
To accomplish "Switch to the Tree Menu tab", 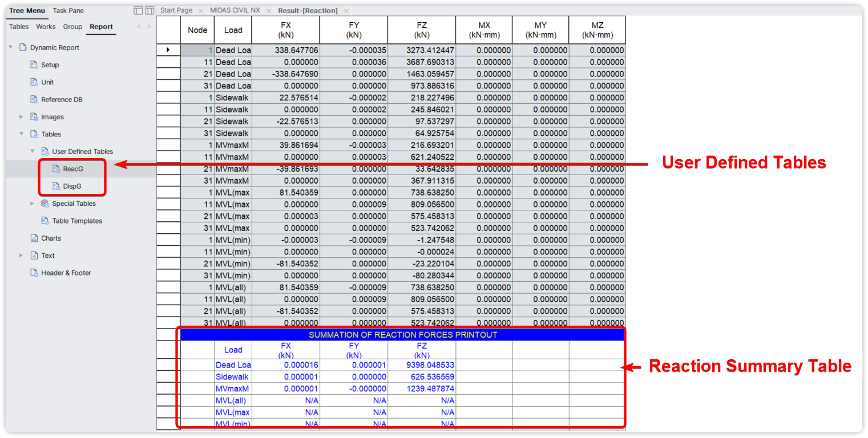I will click(x=27, y=10).
